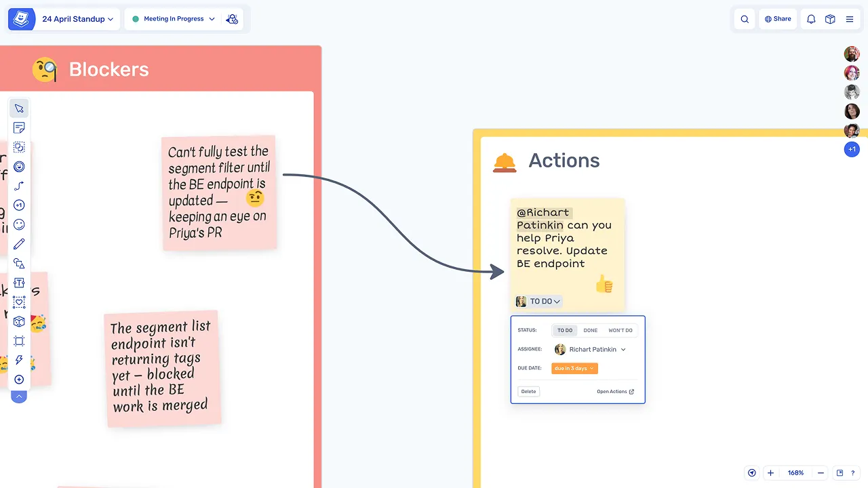Viewport: 868px width, 488px height.
Task: Delete the action via Delete button
Action: (528, 392)
